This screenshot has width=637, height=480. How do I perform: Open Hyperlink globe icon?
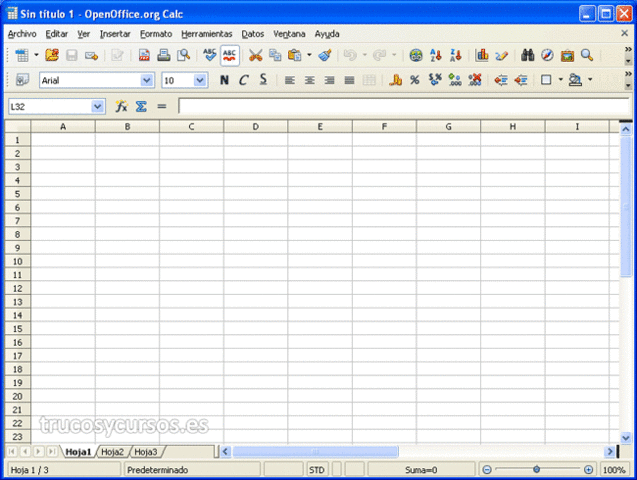click(x=416, y=55)
